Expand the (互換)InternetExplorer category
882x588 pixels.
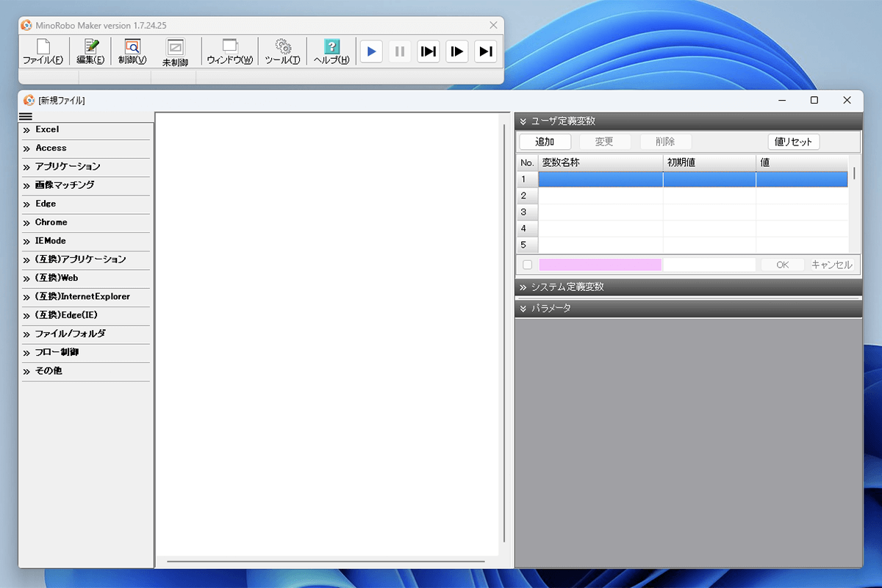pos(85,297)
